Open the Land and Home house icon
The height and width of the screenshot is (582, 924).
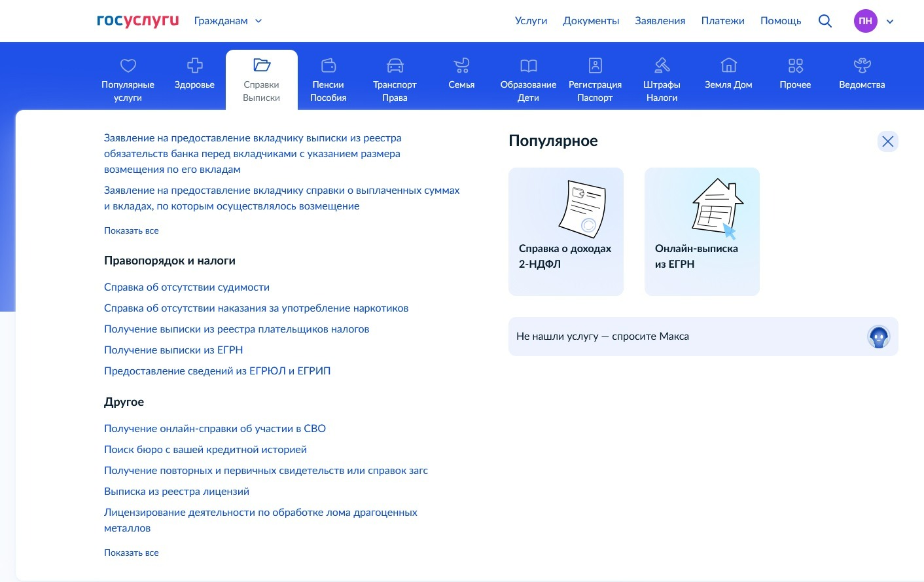[x=728, y=65]
